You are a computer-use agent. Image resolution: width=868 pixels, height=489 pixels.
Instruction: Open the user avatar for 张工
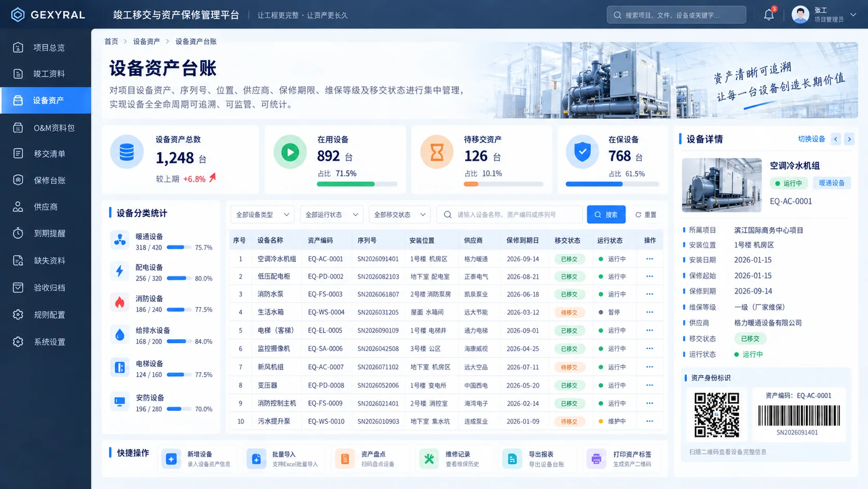(800, 15)
